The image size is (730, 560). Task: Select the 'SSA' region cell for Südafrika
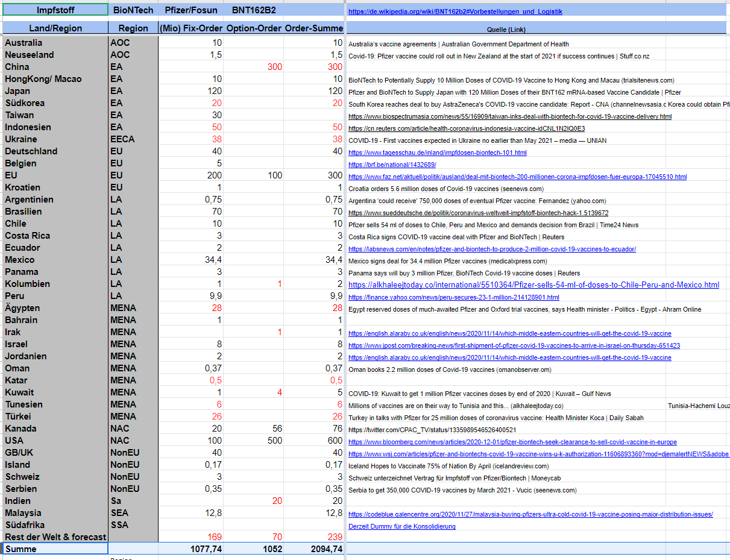[133, 525]
